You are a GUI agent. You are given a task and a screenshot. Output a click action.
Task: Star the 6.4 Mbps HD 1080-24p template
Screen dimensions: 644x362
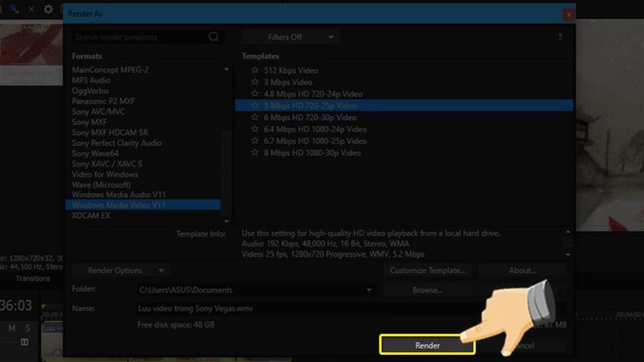click(255, 129)
